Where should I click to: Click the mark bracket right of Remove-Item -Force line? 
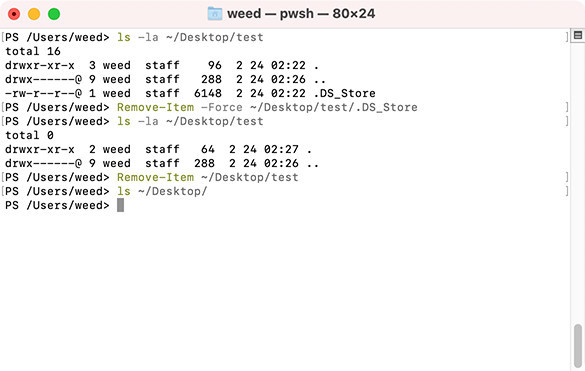click(x=567, y=107)
